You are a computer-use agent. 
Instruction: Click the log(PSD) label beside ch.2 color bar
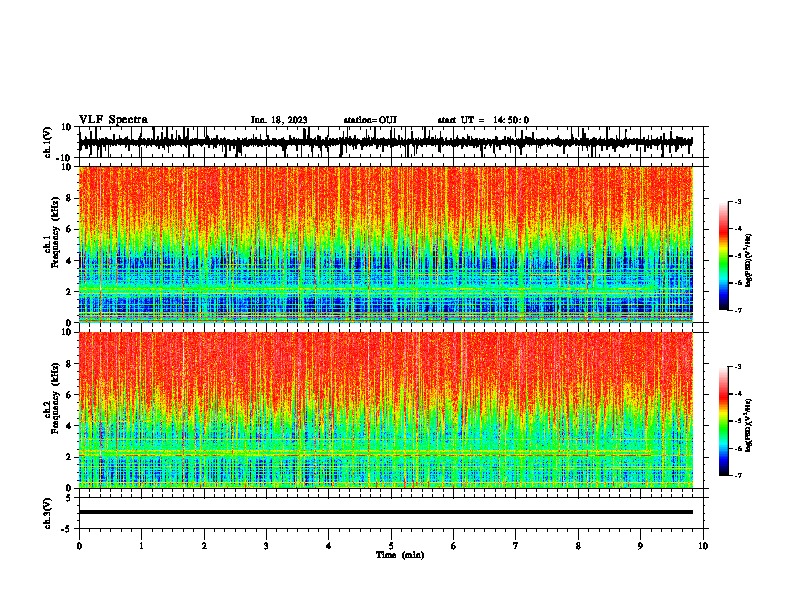(749, 426)
